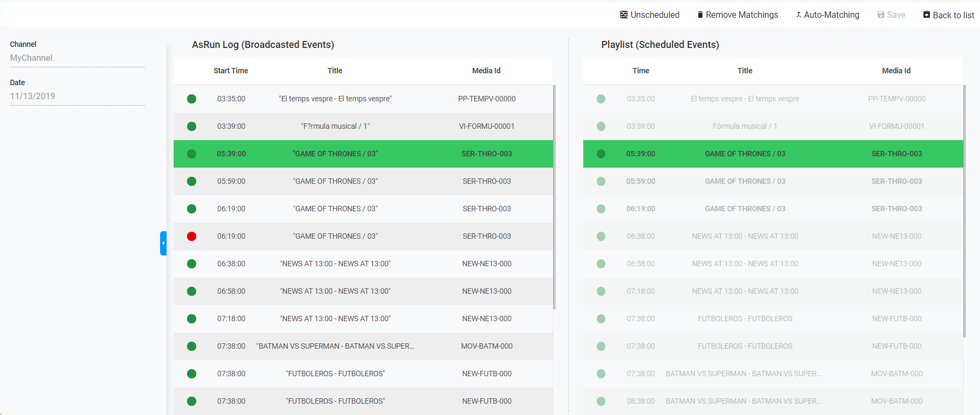Click the Playlist Media Id column header
This screenshot has height=415, width=980.
[896, 71]
